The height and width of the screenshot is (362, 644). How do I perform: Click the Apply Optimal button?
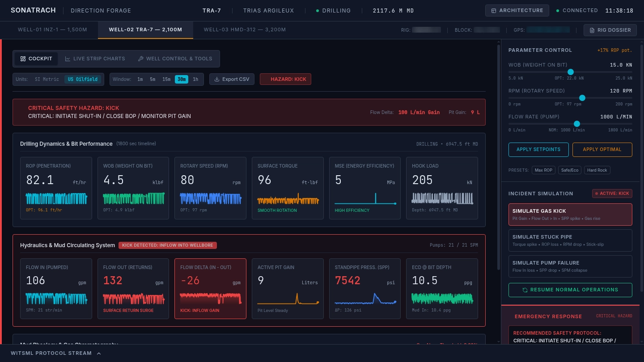(x=602, y=149)
